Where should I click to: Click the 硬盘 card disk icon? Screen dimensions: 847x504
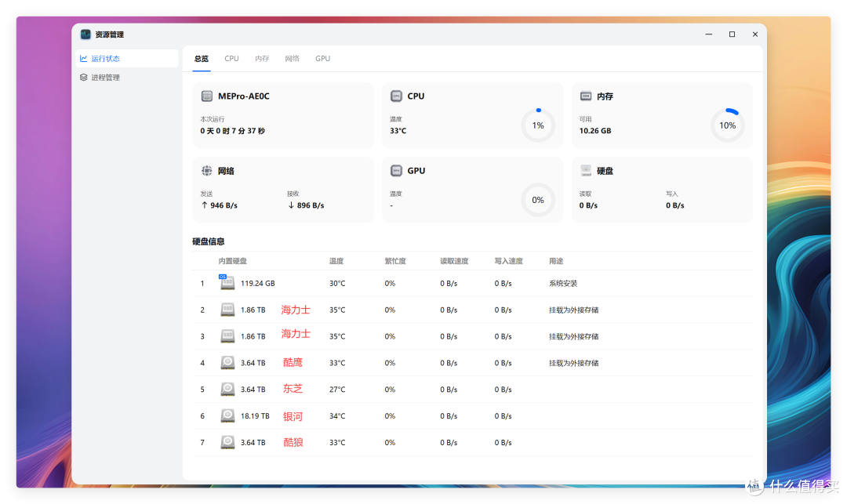(586, 171)
